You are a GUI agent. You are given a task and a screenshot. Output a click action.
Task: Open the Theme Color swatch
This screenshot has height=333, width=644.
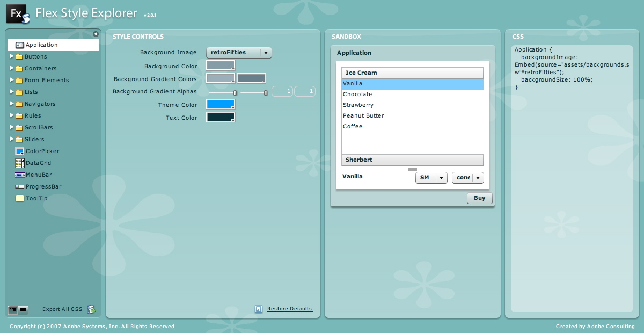[221, 104]
